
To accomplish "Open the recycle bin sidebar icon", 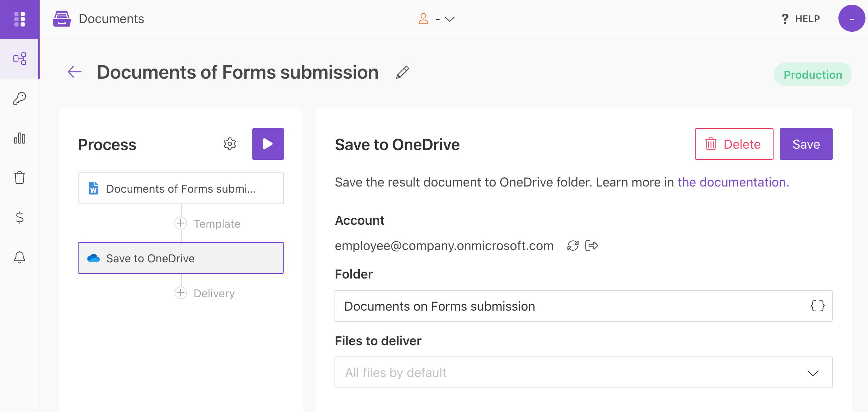I will click(x=19, y=177).
